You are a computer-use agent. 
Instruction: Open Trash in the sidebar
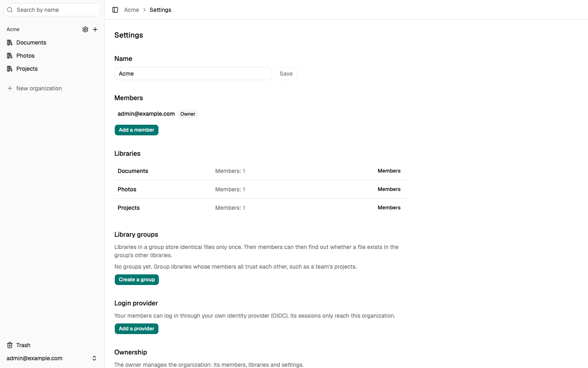(52, 345)
